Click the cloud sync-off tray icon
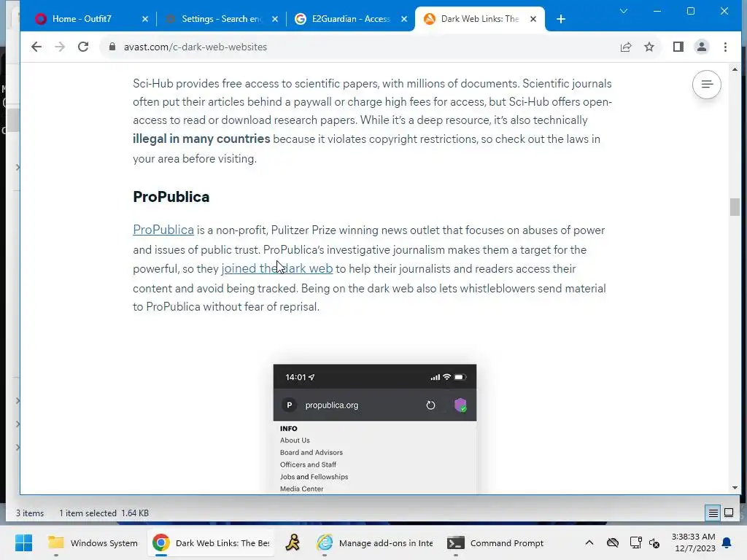The width and height of the screenshot is (747, 560). (x=613, y=542)
